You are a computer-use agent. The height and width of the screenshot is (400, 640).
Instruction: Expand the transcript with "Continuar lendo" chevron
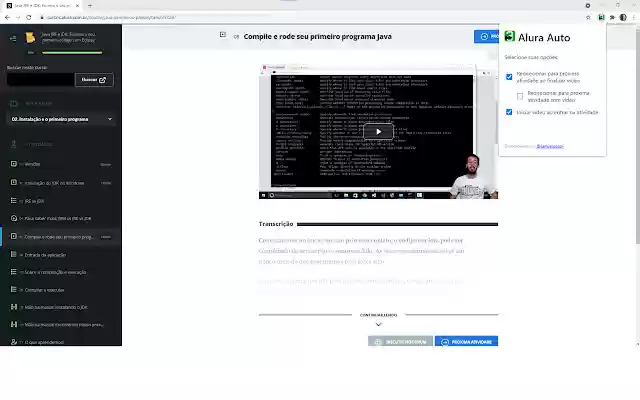378,324
